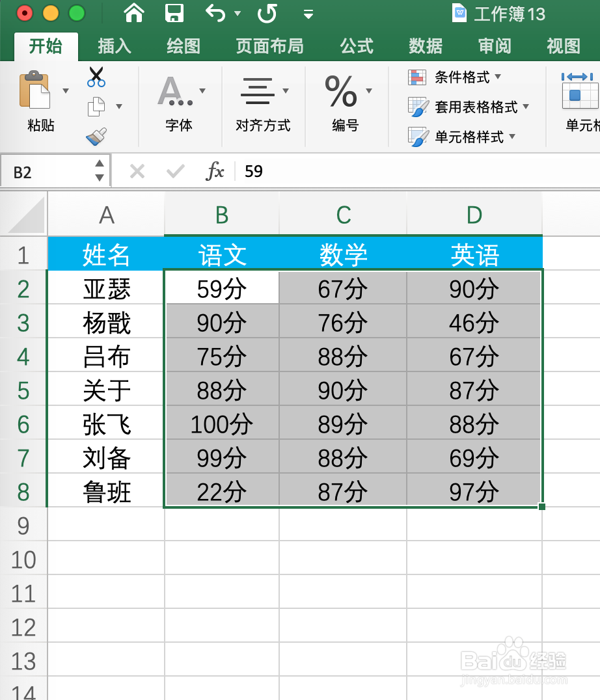Screen dimensions: 600x700
Task: Switch to the 数据 ribbon tab
Action: [x=424, y=46]
